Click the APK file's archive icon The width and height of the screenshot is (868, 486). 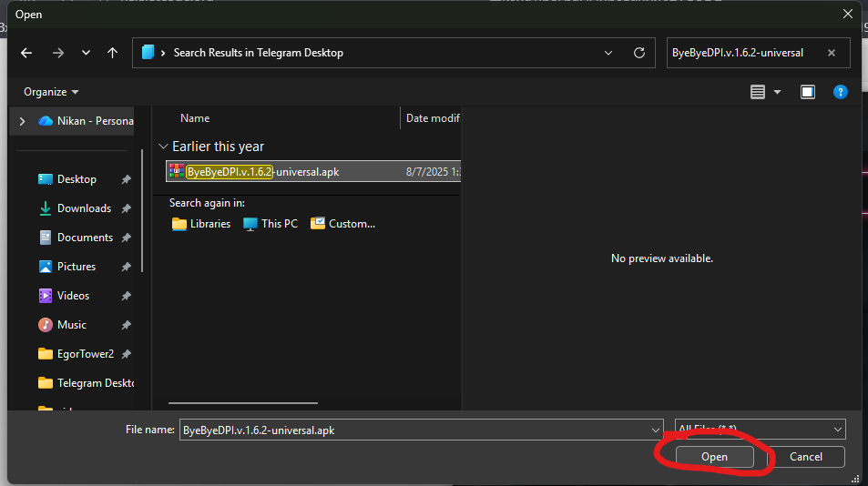[x=177, y=171]
